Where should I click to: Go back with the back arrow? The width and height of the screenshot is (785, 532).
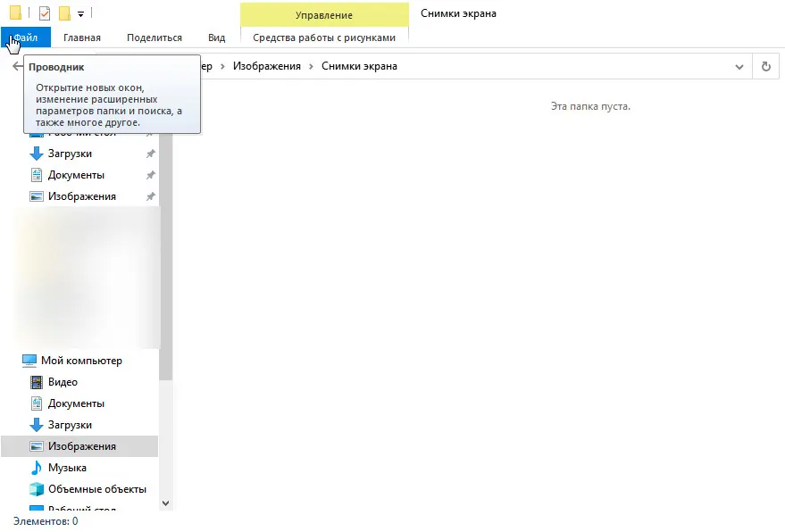[18, 66]
